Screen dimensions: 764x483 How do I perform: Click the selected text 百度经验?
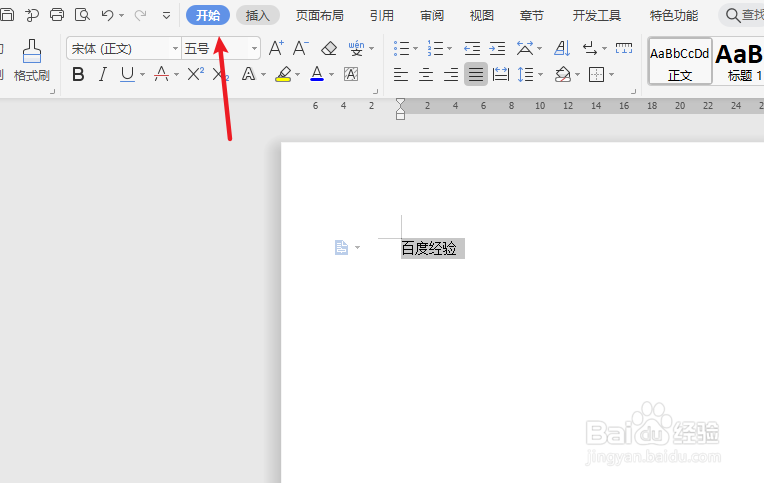(x=429, y=249)
